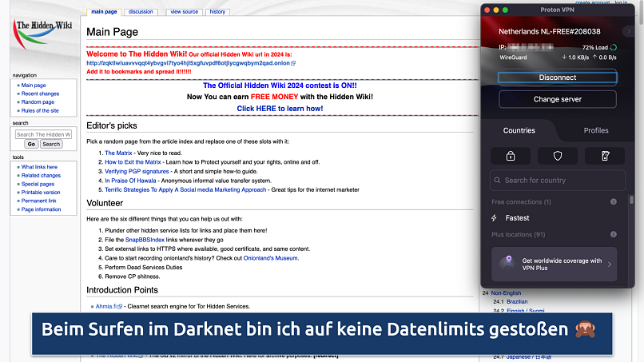Click info icon beside Plus locations

pyautogui.click(x=614, y=234)
